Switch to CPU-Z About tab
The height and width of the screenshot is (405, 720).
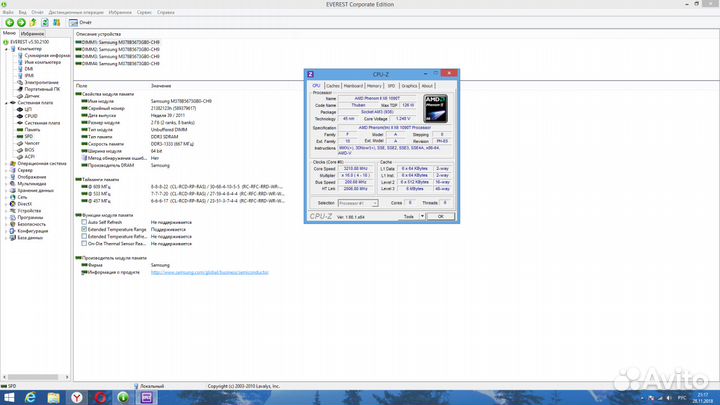click(427, 86)
